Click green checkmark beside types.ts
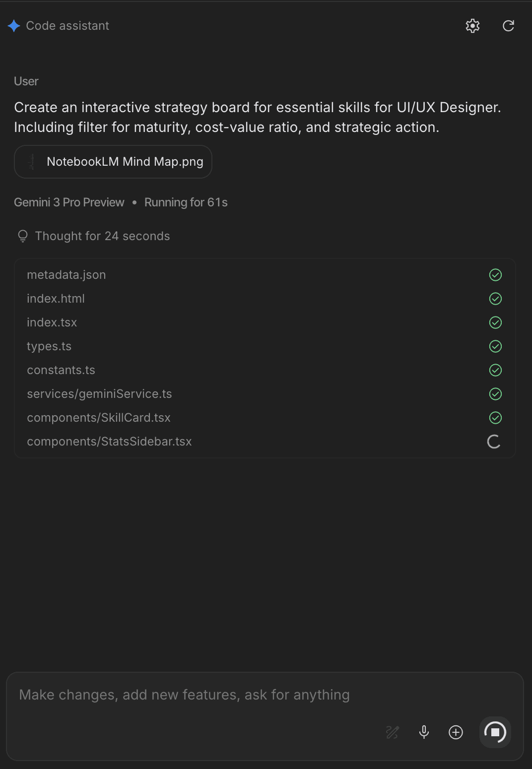This screenshot has width=532, height=769. [495, 346]
